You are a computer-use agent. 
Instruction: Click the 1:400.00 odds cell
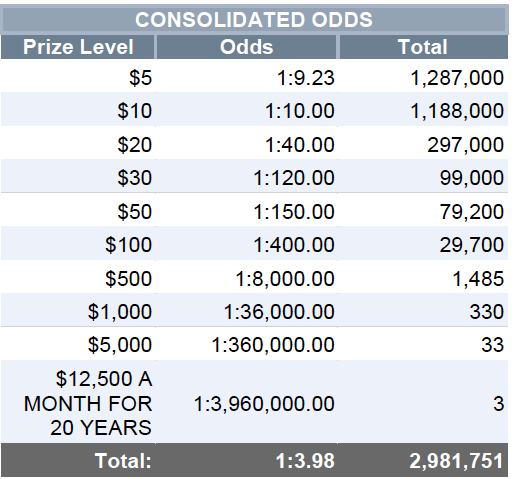(x=246, y=244)
